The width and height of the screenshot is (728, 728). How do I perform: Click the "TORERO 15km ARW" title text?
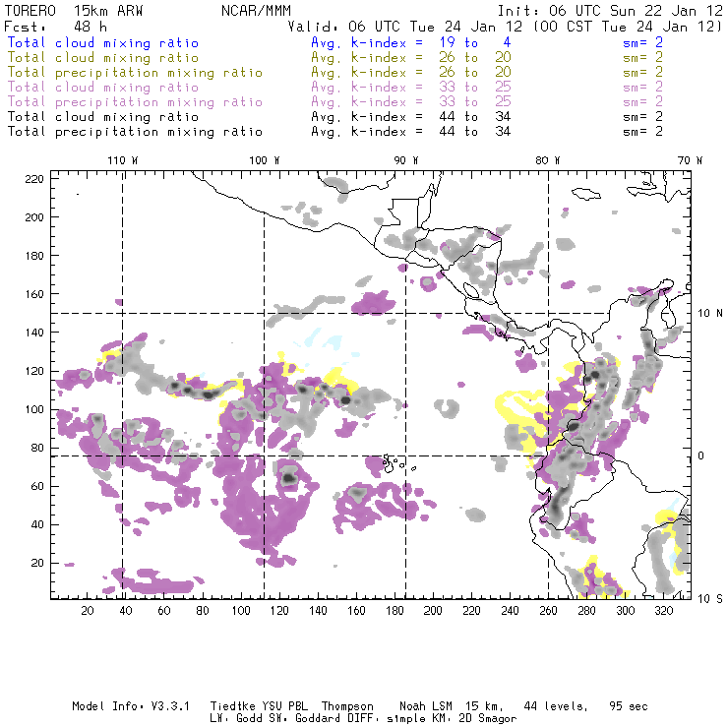click(x=74, y=11)
